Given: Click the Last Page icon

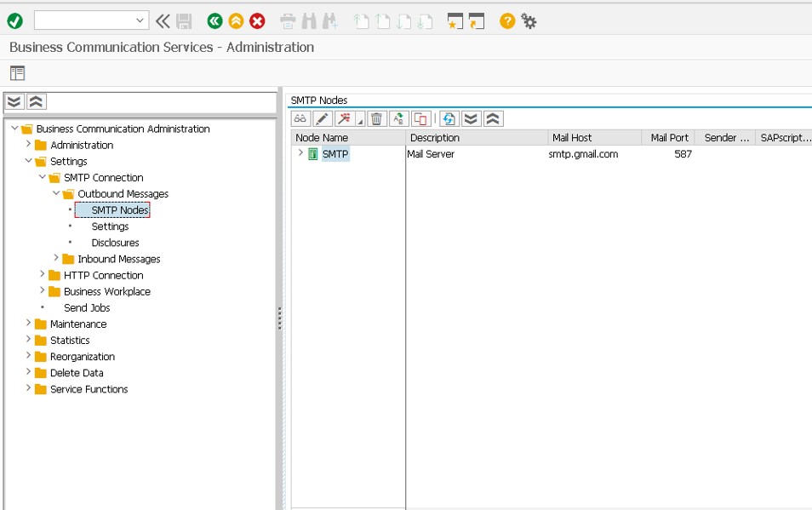Looking at the screenshot, I should click(x=426, y=21).
